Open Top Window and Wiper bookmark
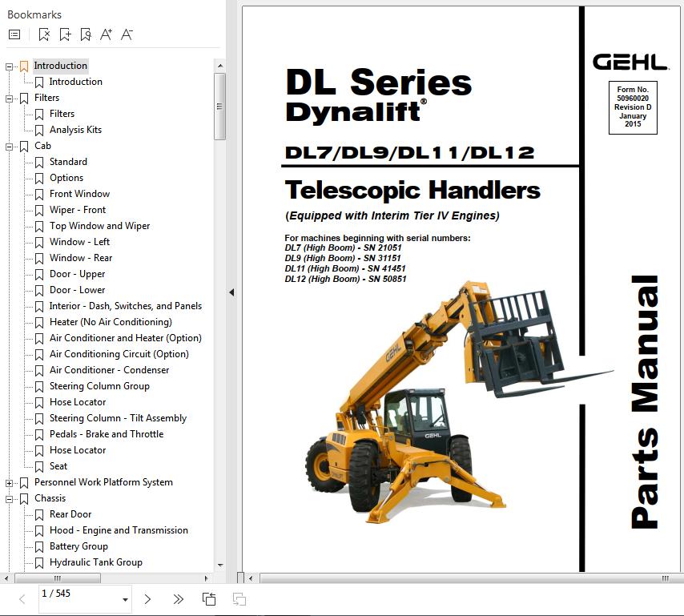The width and height of the screenshot is (684, 616). [x=100, y=226]
